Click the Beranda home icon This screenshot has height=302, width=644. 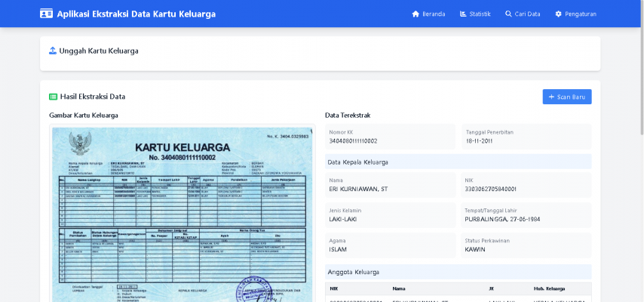coord(416,14)
